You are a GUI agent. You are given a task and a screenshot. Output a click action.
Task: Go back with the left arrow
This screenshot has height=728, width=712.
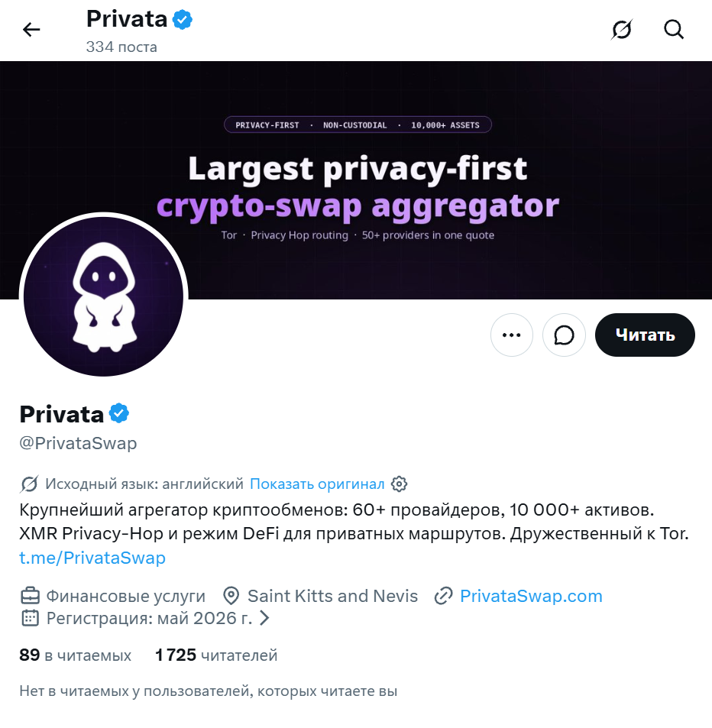[31, 30]
